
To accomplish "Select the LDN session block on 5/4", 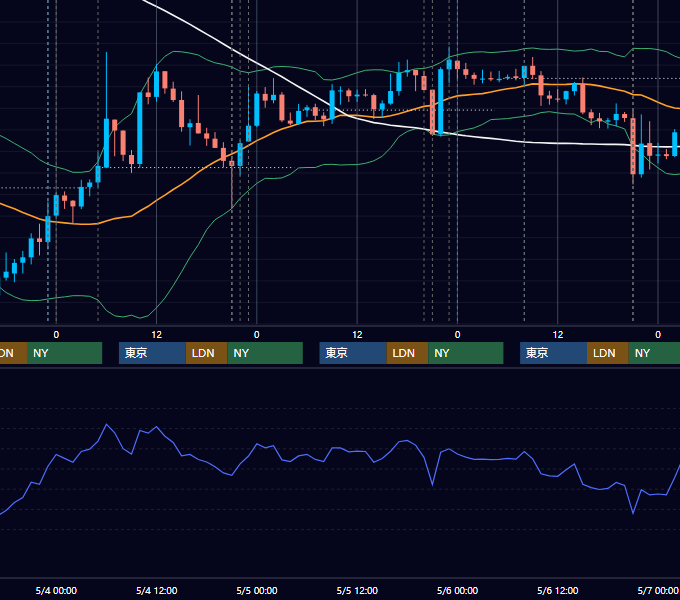I will pyautogui.click(x=206, y=353).
